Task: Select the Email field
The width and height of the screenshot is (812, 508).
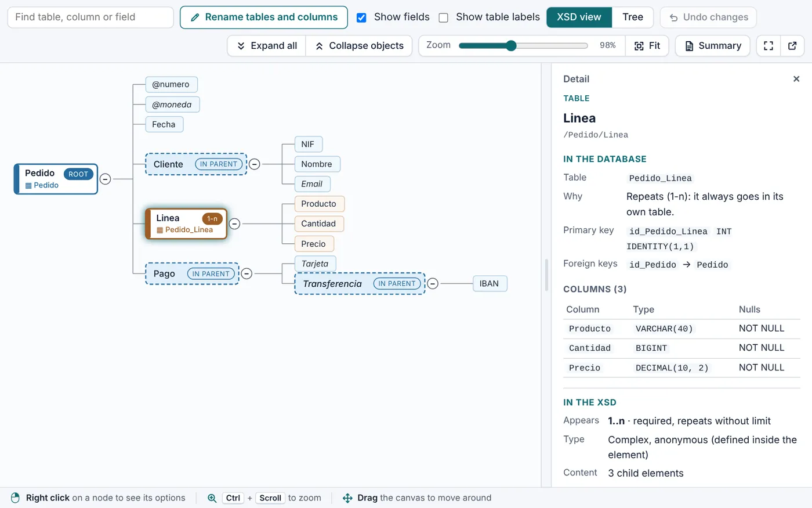Action: pos(312,184)
